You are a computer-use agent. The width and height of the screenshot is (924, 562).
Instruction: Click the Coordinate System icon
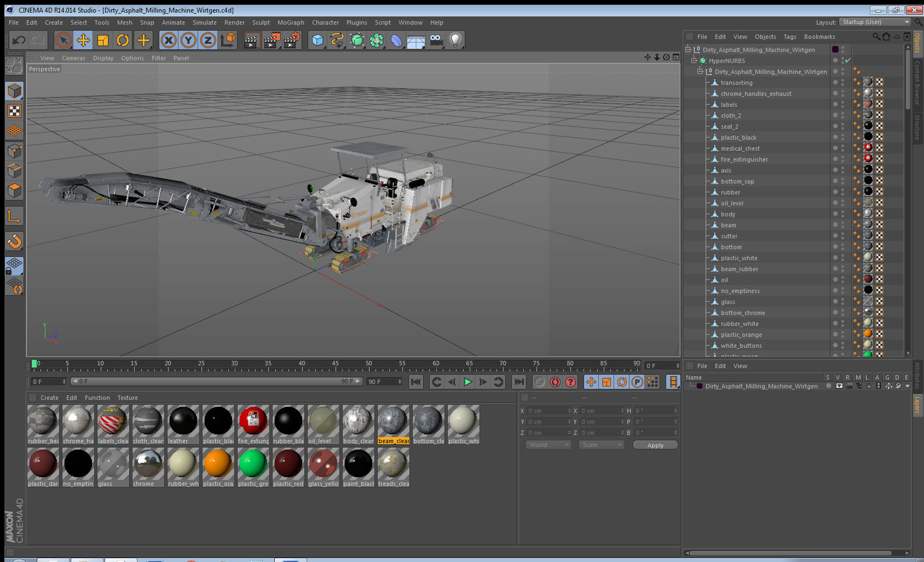click(x=228, y=40)
